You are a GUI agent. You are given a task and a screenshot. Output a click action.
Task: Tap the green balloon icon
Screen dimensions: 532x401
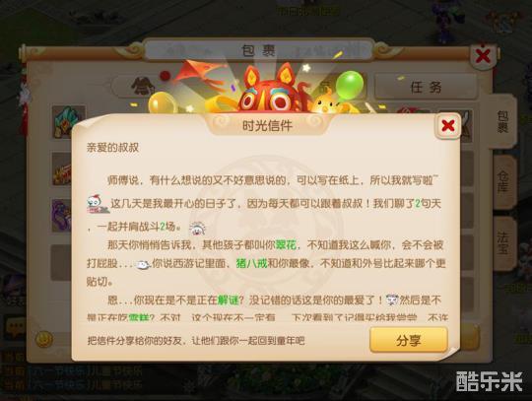350,85
